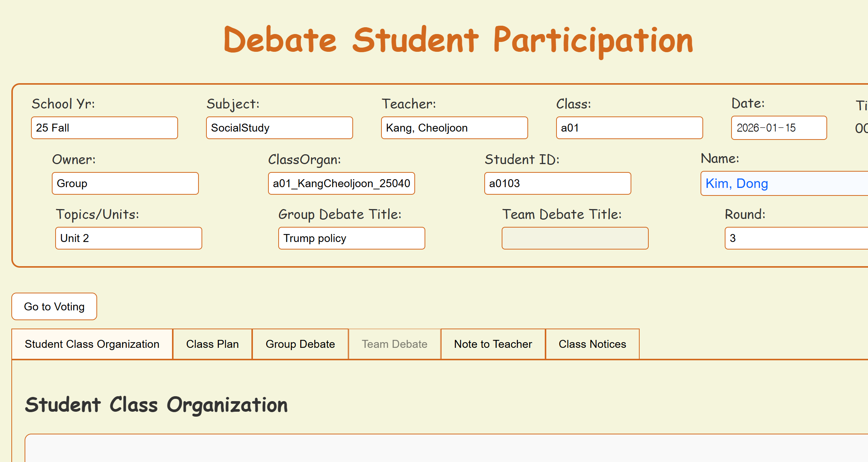Select the Team Debate tab
Viewport: 868px width, 462px height.
point(394,344)
